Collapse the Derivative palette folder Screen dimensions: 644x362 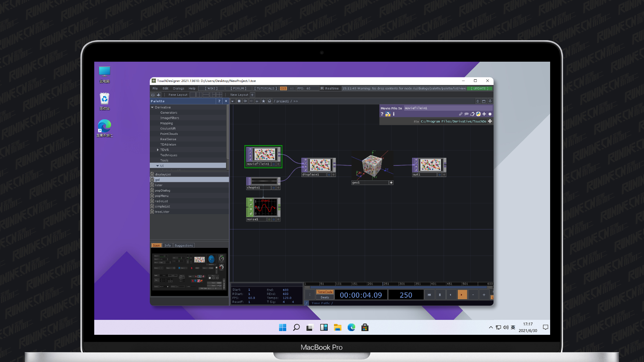pos(152,107)
